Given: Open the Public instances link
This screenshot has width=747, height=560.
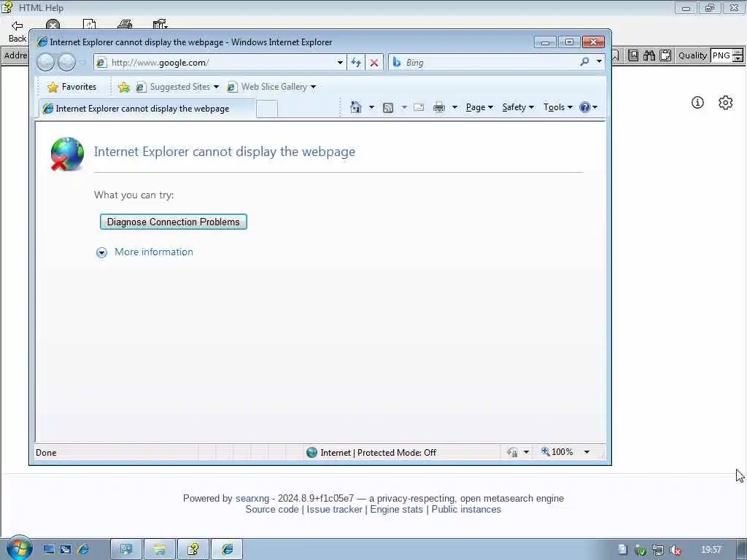Looking at the screenshot, I should point(466,509).
